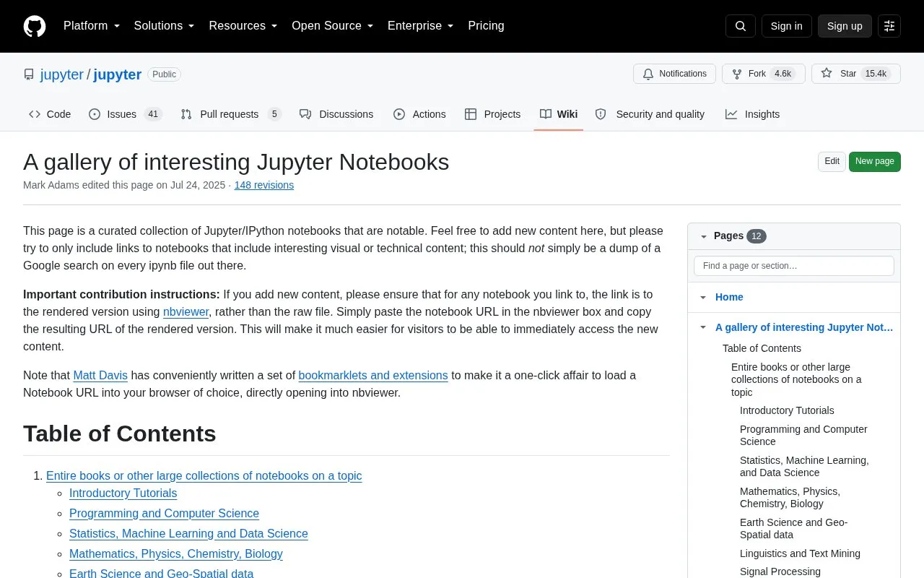The height and width of the screenshot is (578, 924).
Task: View the 148 revisions history
Action: pyautogui.click(x=264, y=185)
